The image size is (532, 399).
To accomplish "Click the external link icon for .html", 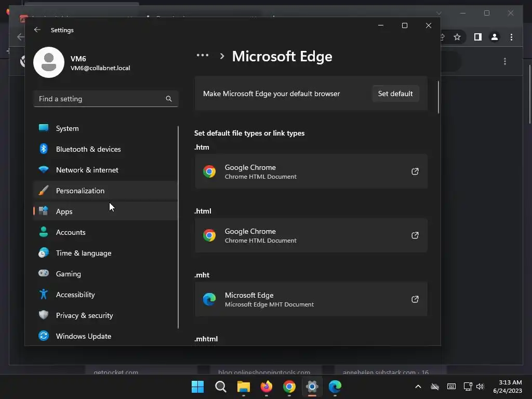I will 415,235.
